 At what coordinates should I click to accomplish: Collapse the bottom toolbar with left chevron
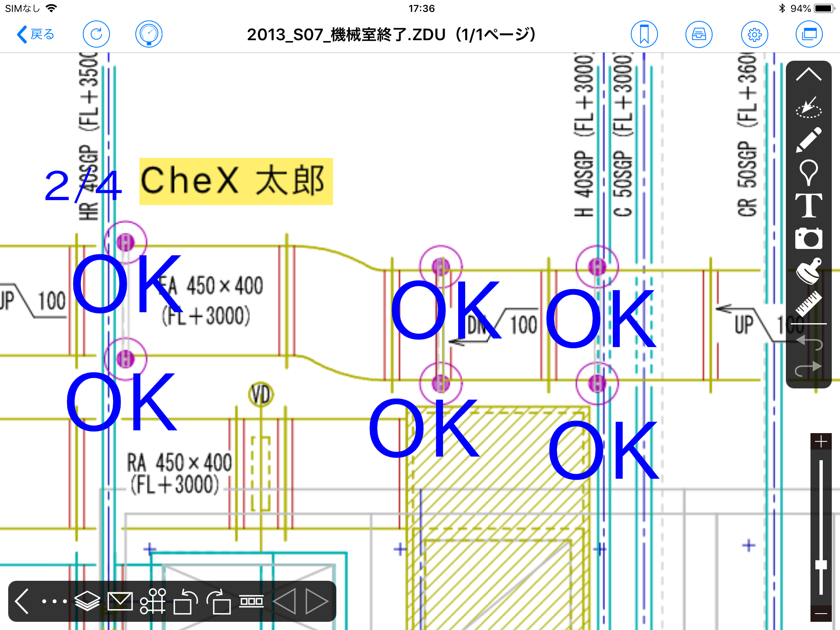point(22,601)
